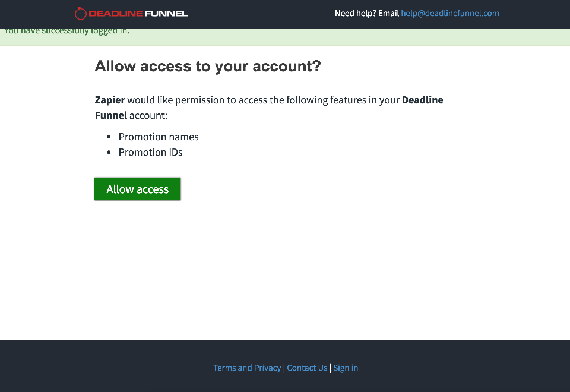Screen dimensions: 570x392
Task: Click the bold Deadline text in paragraph
Action: tap(422, 100)
